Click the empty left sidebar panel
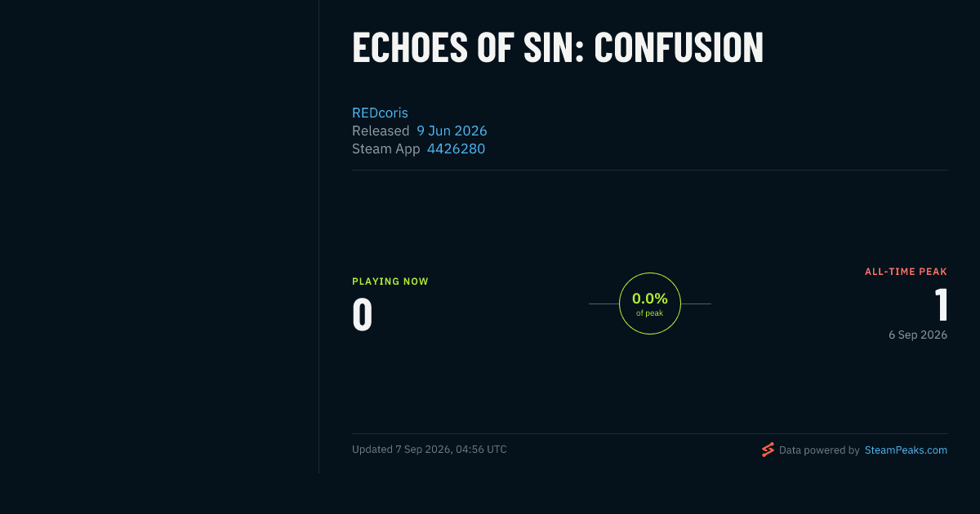Viewport: 980px width, 514px height. point(159,237)
